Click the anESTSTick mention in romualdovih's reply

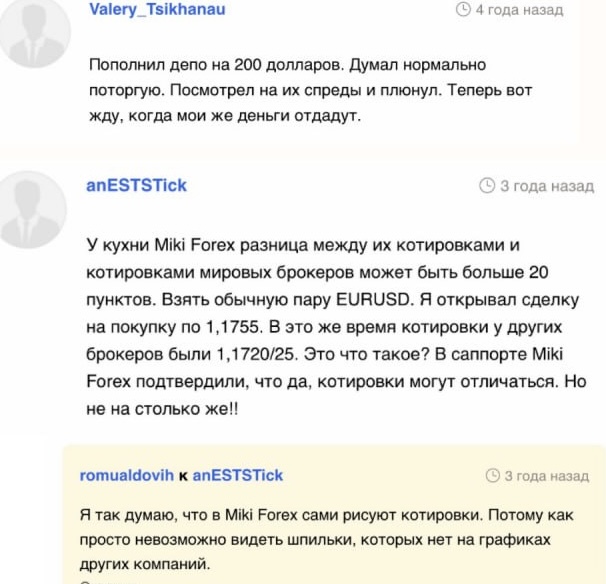[x=238, y=475]
